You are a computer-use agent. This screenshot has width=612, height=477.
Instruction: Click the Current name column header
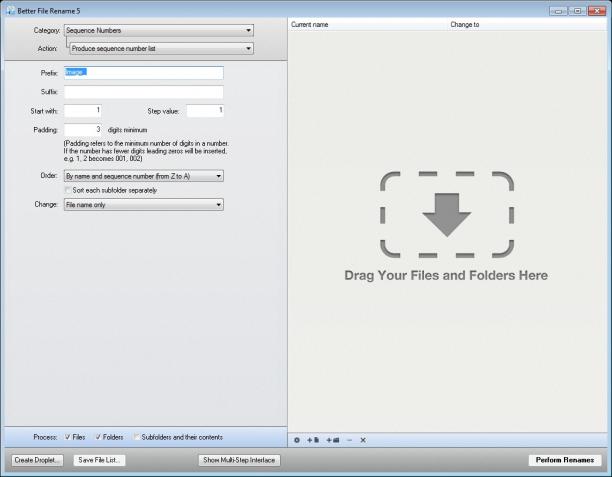[x=310, y=25]
